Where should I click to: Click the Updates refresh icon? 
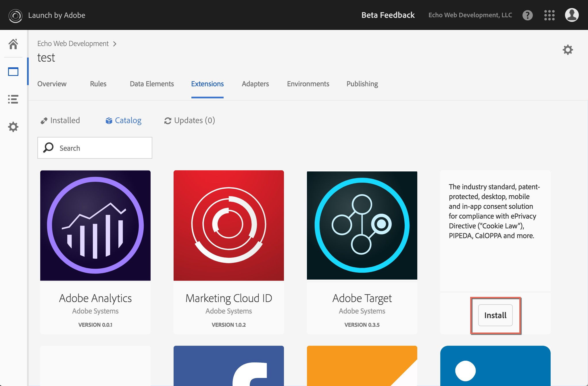[168, 121]
